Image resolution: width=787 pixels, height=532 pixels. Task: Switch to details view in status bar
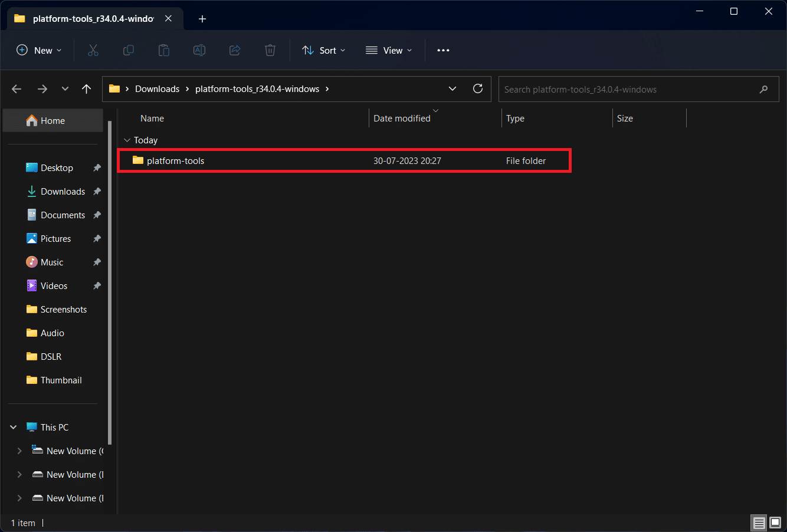[759, 523]
